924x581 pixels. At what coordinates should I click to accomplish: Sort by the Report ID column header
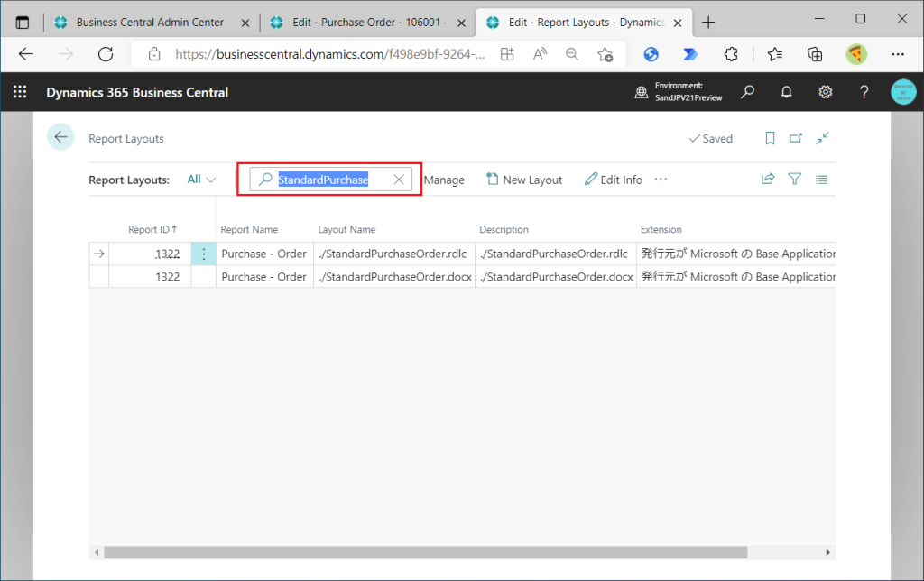(x=152, y=229)
